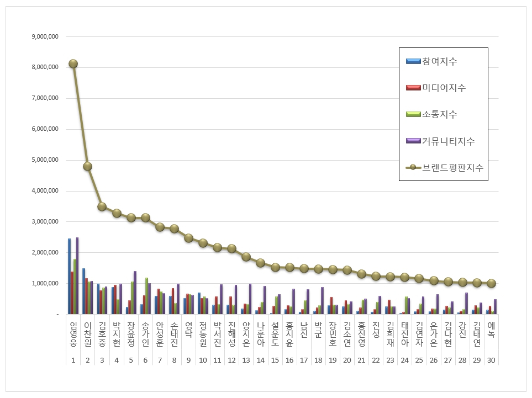Image resolution: width=532 pixels, height=398 pixels.
Task: Click the name 진성 on the x-axis
Action: (x=376, y=330)
